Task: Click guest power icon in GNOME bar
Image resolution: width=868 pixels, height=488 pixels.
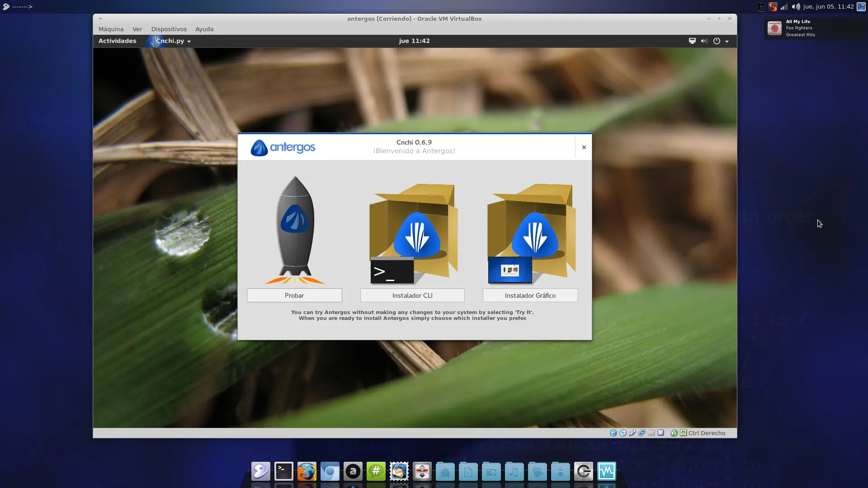Action: (717, 41)
